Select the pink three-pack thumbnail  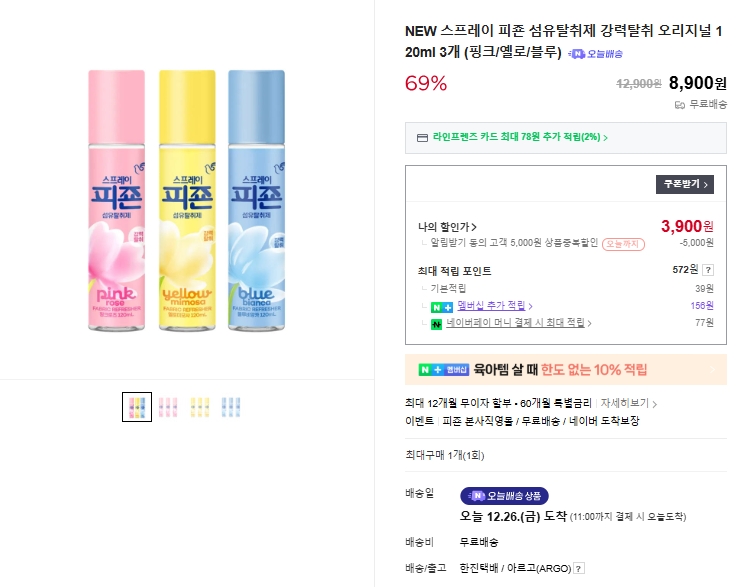(x=168, y=407)
